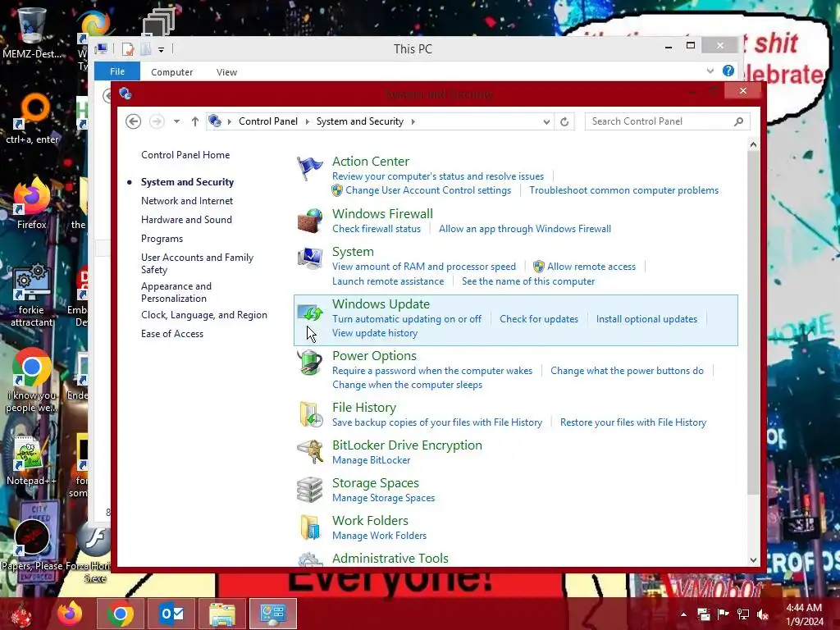Open the MEMZ-Dest desktop recycle bin icon
Viewport: 840px width, 630px height.
click(x=31, y=33)
